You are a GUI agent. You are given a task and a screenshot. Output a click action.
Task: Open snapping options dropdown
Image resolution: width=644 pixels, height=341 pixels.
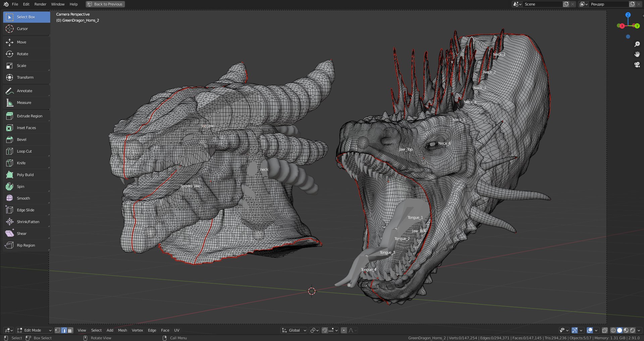coord(333,330)
